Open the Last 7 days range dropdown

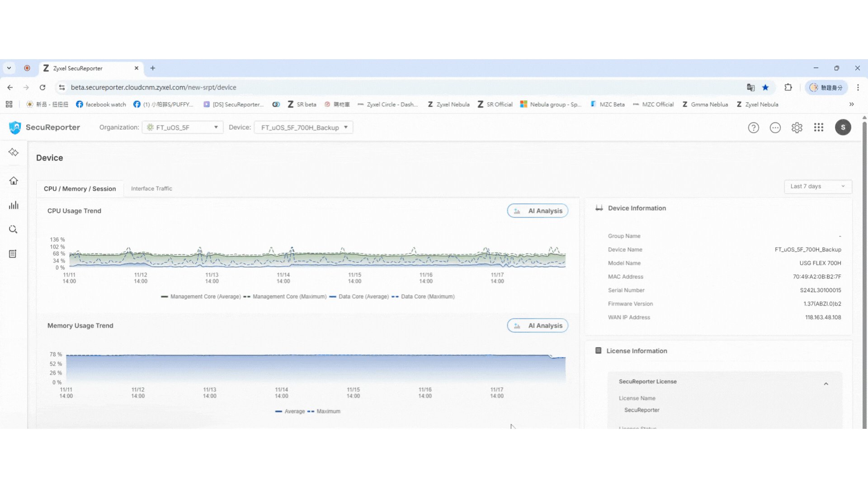tap(817, 187)
